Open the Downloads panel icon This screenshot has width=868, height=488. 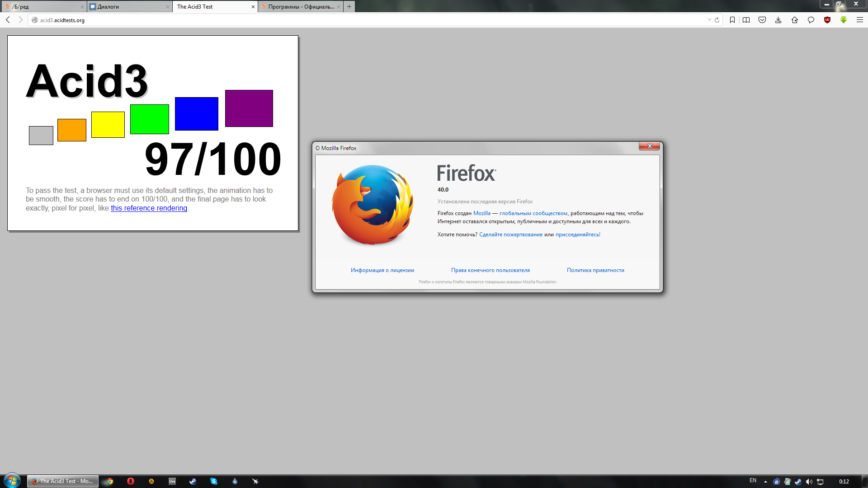[778, 20]
